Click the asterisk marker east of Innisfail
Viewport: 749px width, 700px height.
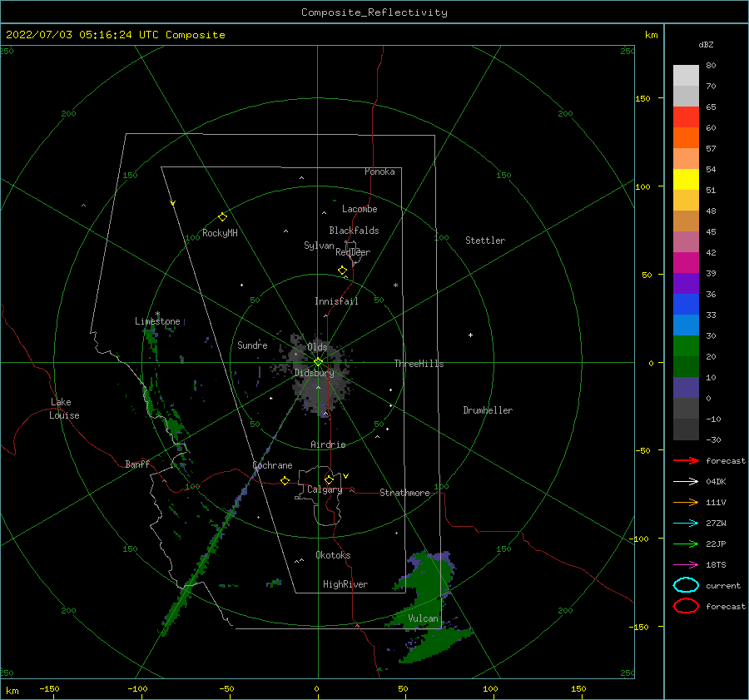395,285
